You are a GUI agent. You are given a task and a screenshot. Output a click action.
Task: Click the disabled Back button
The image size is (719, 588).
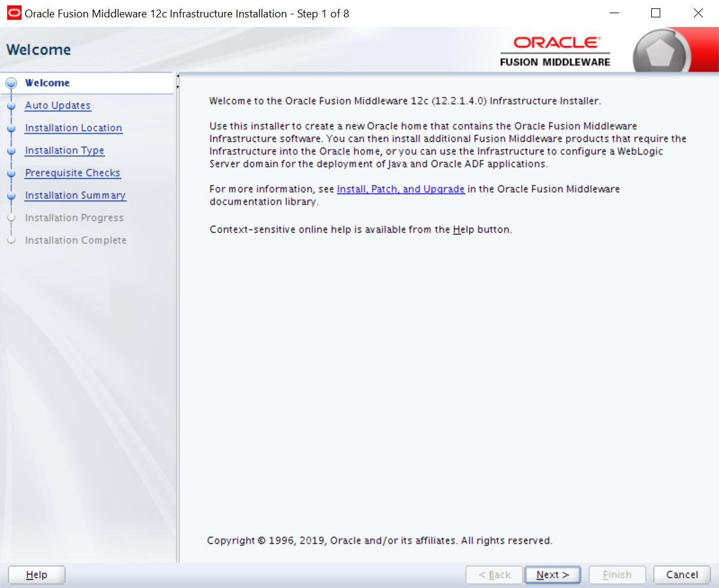point(494,575)
